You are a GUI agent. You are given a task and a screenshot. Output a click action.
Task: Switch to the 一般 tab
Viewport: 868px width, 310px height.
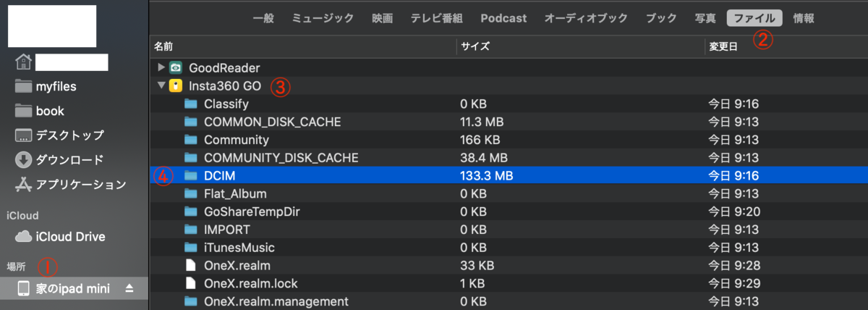[263, 18]
